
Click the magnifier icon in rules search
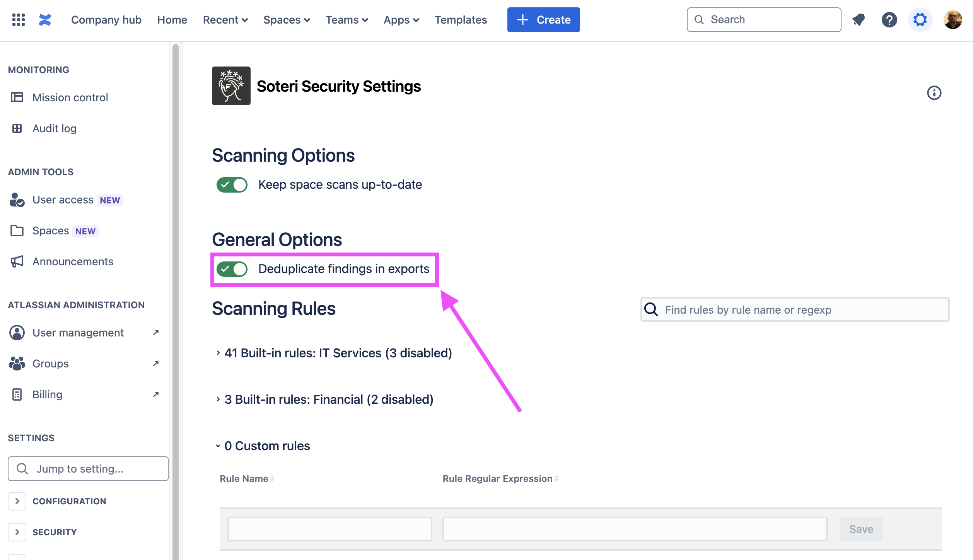pyautogui.click(x=651, y=309)
